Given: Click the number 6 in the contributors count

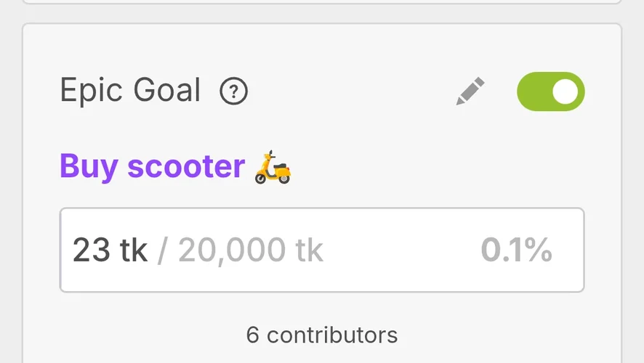Looking at the screenshot, I should coord(252,335).
